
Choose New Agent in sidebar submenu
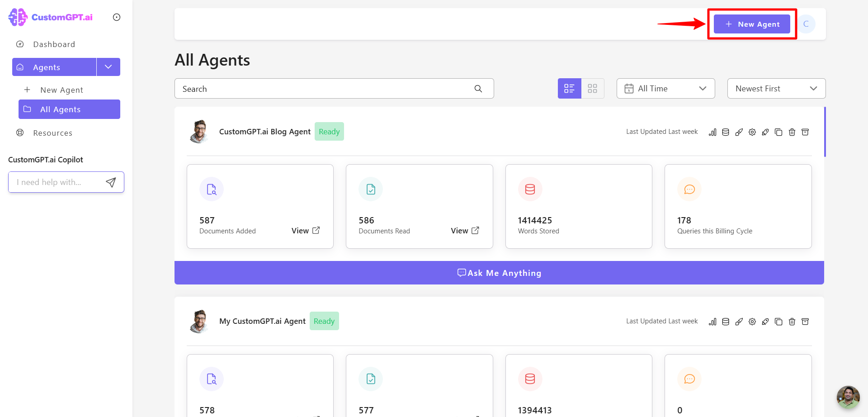tap(61, 90)
